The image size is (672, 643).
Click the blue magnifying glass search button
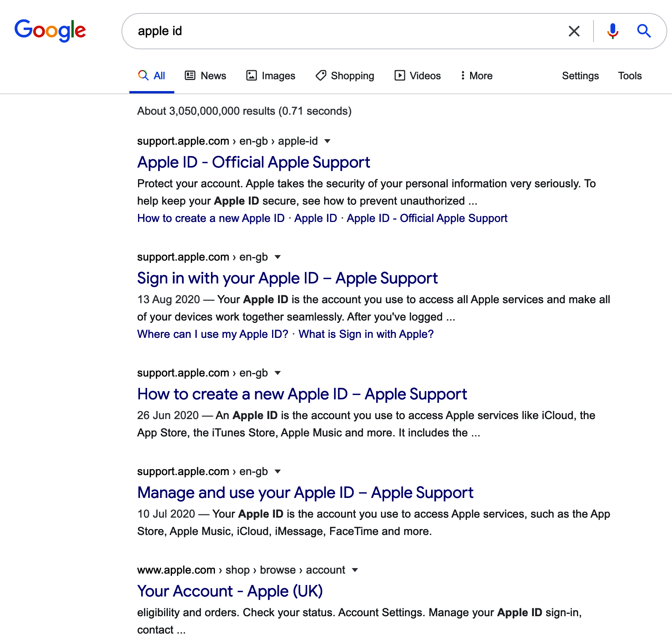644,31
